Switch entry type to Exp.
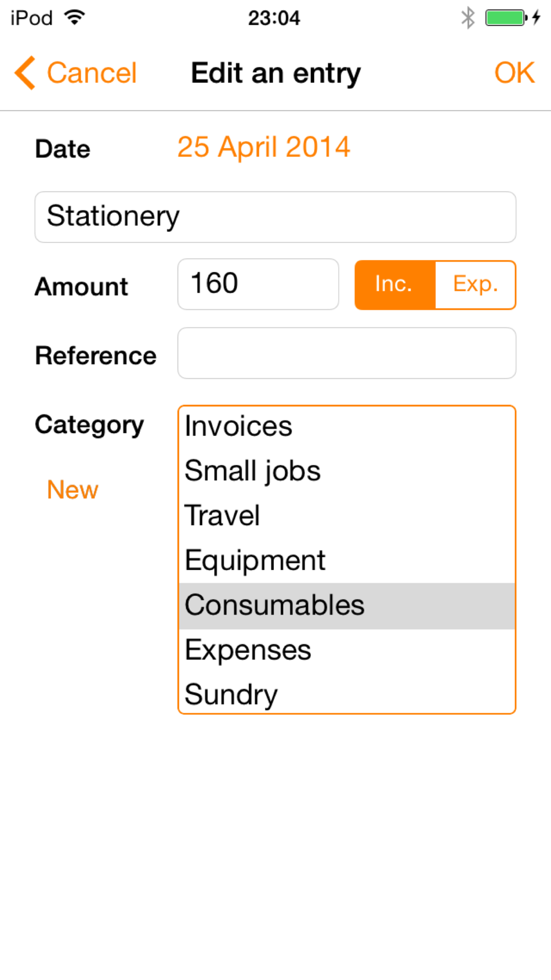The image size is (551, 980). pyautogui.click(x=476, y=285)
